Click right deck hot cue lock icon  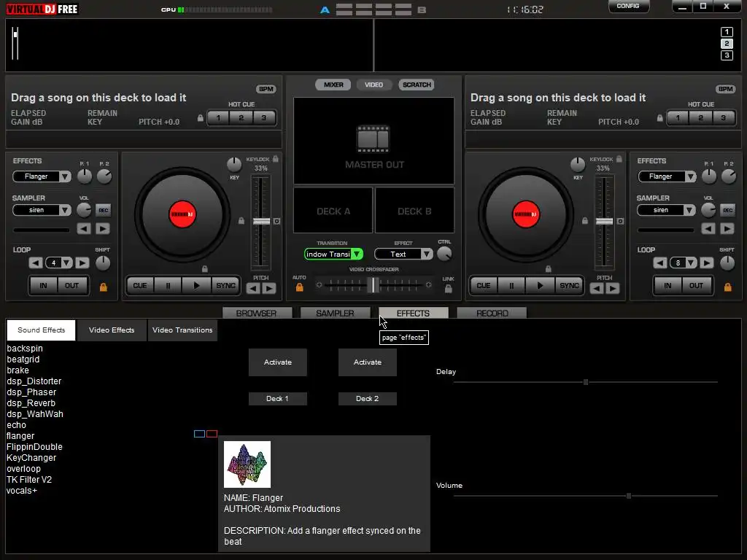point(659,118)
